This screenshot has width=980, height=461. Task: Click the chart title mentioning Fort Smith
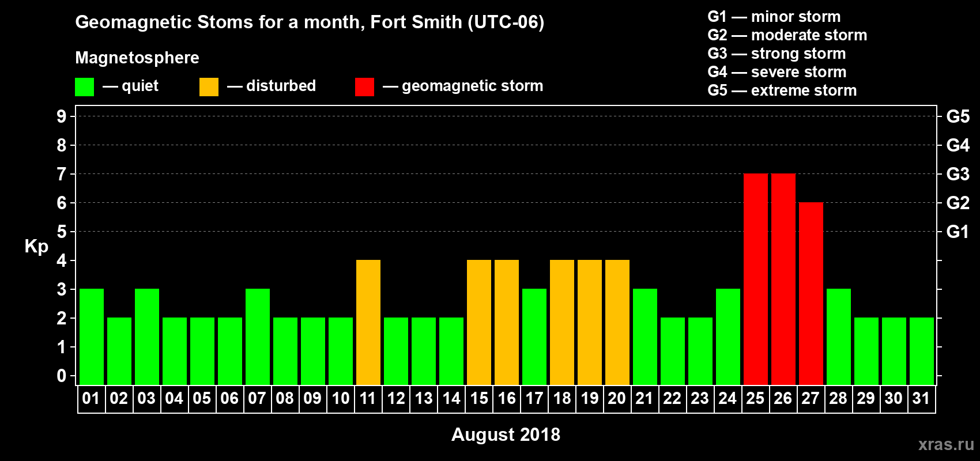[310, 22]
